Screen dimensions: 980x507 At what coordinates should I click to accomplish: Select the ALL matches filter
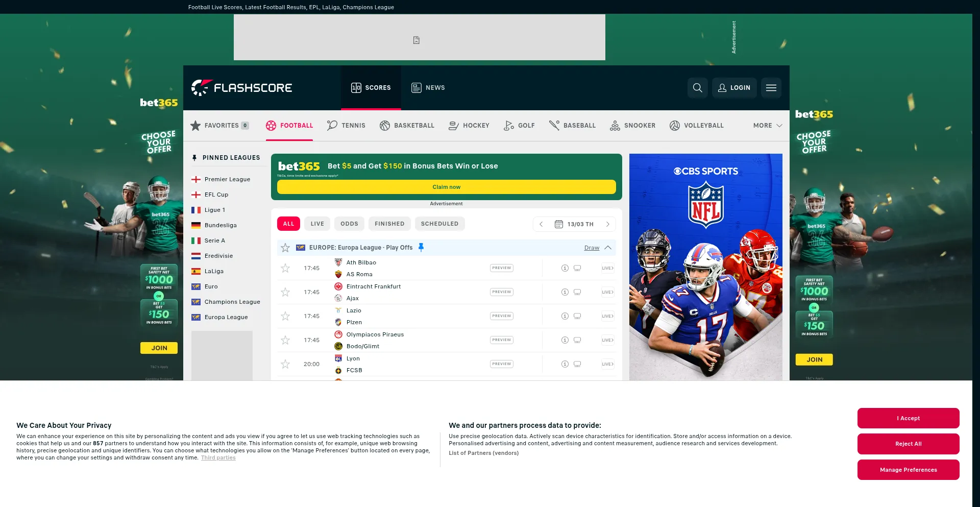pyautogui.click(x=288, y=224)
